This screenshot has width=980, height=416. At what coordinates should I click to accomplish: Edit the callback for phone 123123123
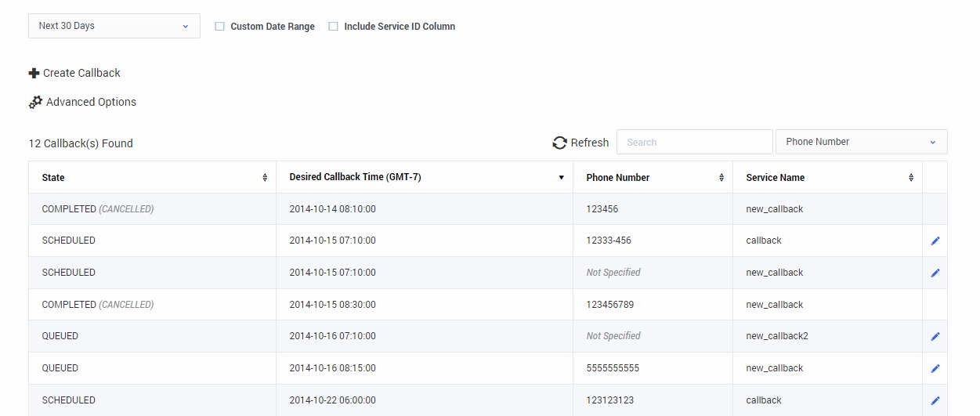click(935, 401)
